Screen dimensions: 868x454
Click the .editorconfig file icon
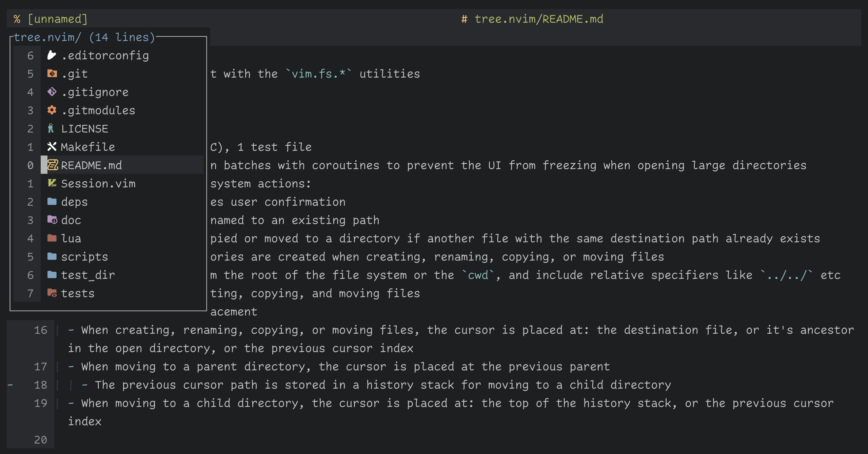52,55
